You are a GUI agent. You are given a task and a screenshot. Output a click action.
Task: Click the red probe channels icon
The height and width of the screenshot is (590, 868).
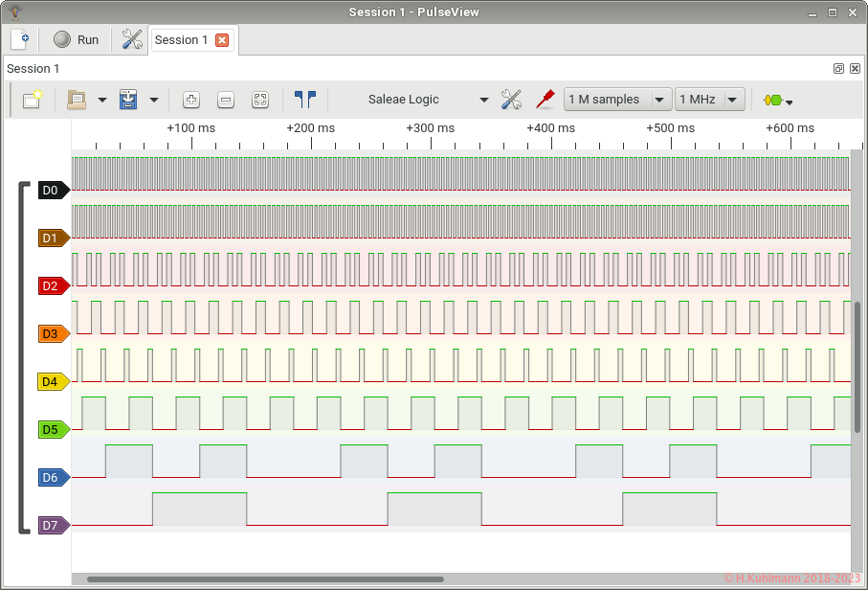coord(545,100)
